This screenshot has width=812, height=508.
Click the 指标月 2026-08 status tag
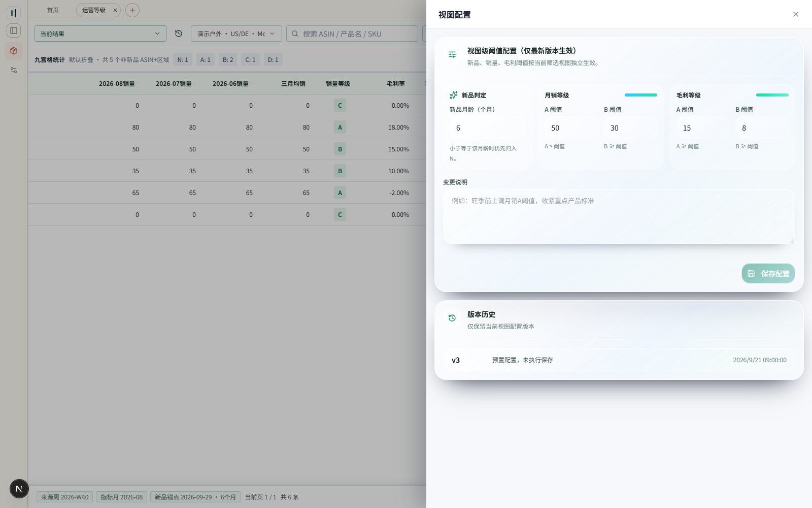(122, 497)
